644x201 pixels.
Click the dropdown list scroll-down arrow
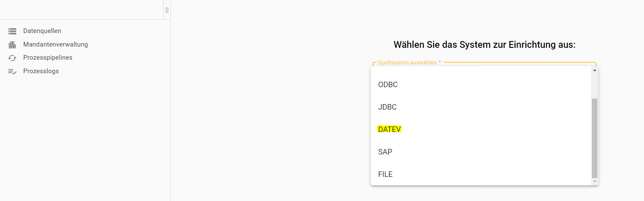point(594,181)
